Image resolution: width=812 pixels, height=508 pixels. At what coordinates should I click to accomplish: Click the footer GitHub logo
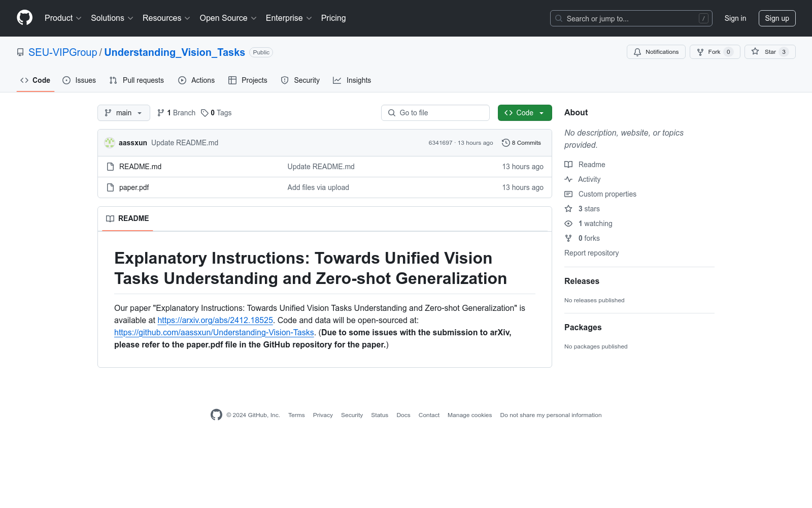[216, 415]
